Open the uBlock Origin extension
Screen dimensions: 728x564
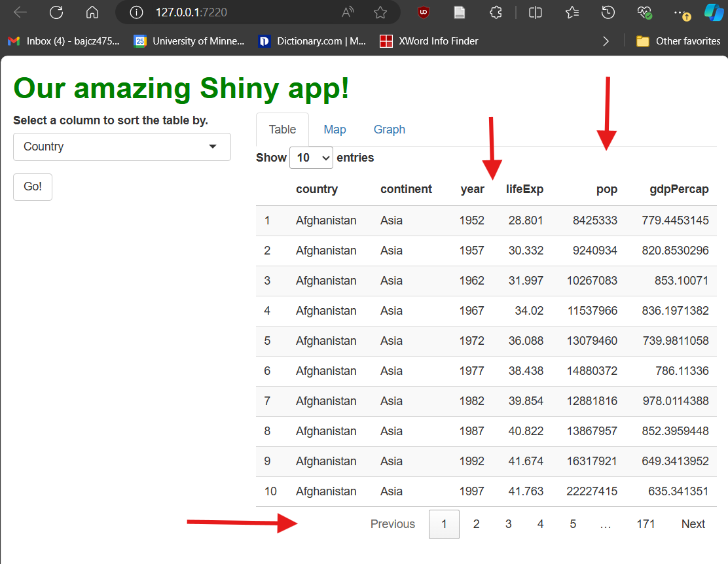click(423, 12)
